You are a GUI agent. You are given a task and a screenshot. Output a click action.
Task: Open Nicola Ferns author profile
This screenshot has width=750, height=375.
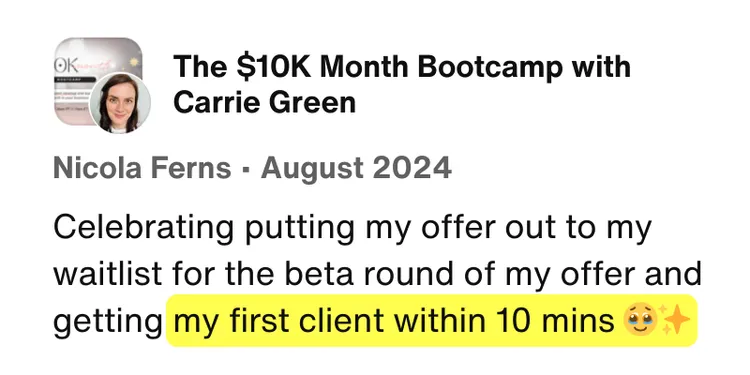(143, 169)
